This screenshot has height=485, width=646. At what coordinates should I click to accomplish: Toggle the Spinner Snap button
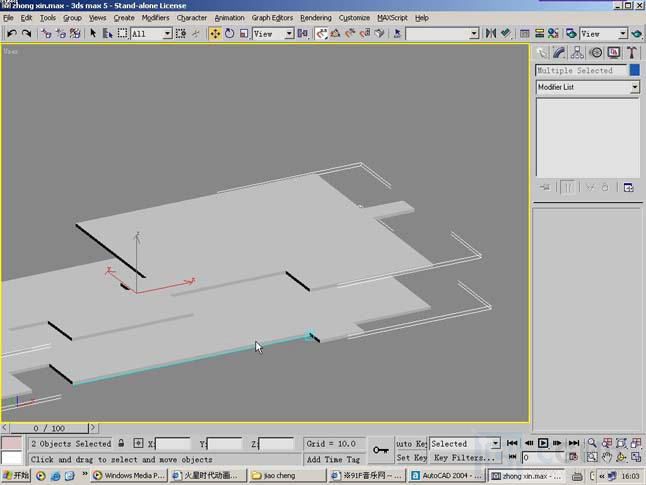(365, 33)
